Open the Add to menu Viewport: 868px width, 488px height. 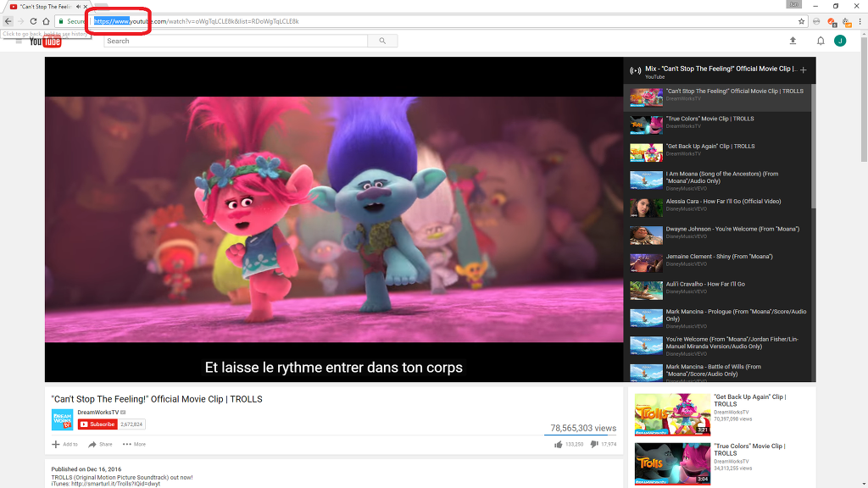[64, 444]
